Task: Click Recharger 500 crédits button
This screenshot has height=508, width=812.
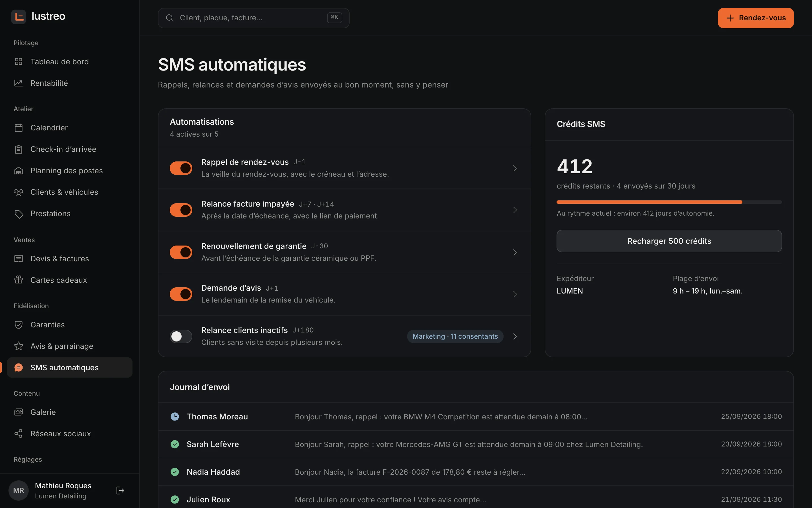Action: click(669, 241)
